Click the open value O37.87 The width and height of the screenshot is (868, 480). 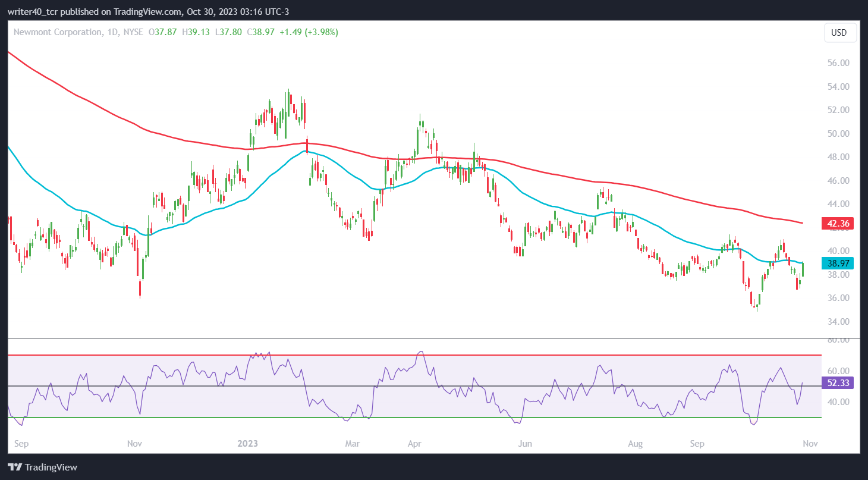(162, 32)
